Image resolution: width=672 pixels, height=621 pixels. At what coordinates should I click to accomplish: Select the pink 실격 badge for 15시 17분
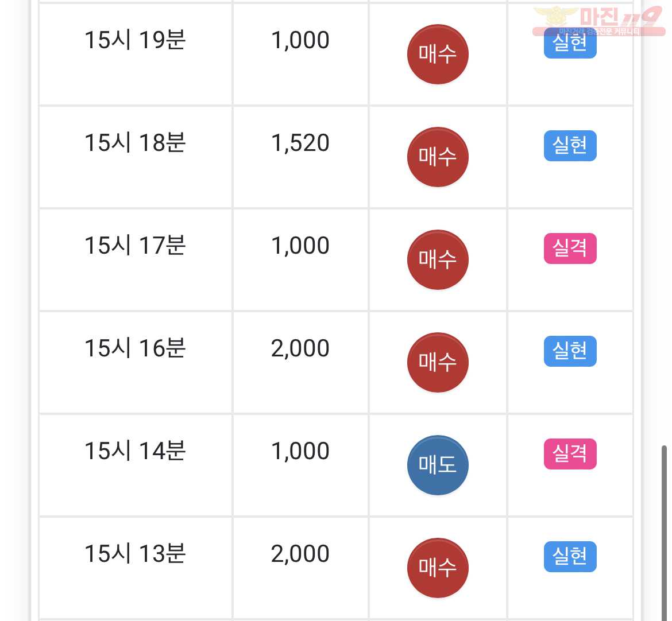click(570, 249)
